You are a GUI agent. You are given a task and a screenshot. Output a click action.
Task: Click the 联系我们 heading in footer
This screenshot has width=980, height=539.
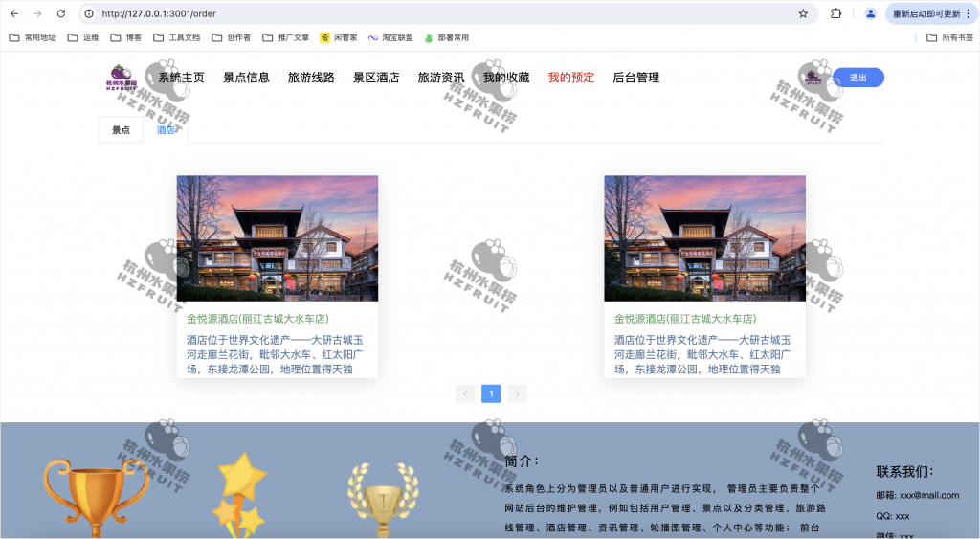pos(904,471)
